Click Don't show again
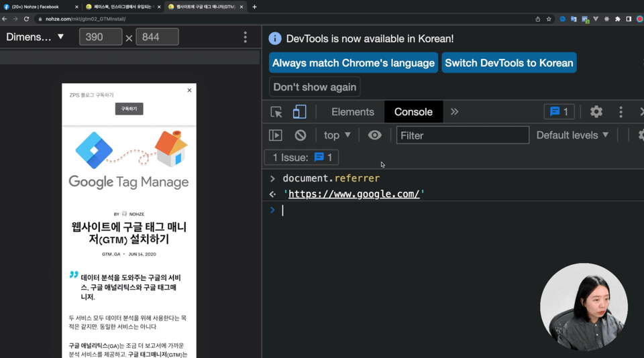Viewport: 644px width, 358px height. (315, 87)
